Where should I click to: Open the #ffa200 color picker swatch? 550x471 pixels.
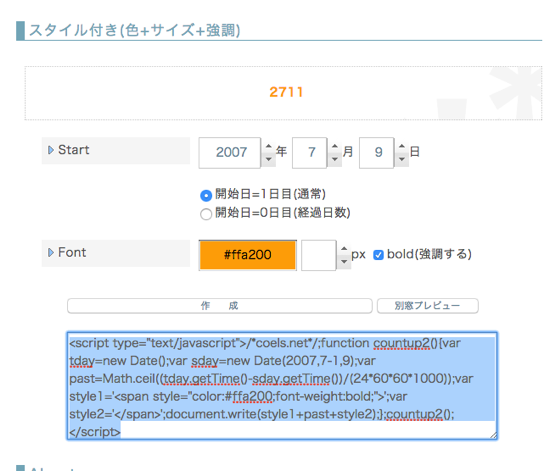(248, 255)
